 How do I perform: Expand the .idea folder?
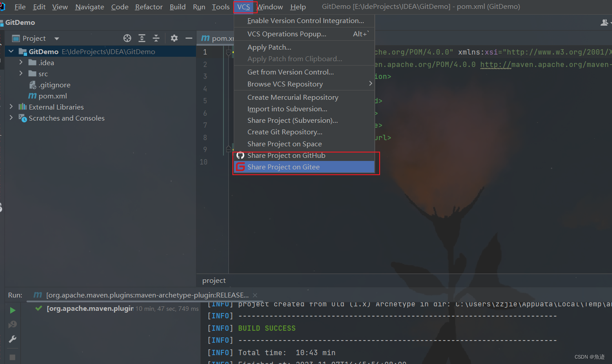coord(21,63)
